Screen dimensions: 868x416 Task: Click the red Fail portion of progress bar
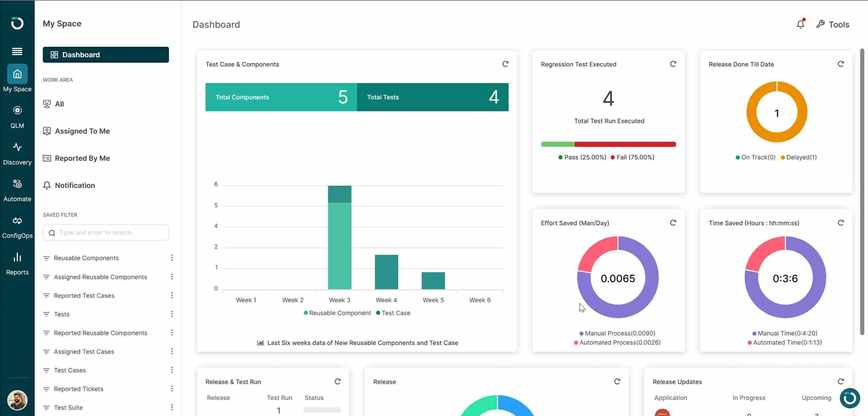click(x=625, y=144)
